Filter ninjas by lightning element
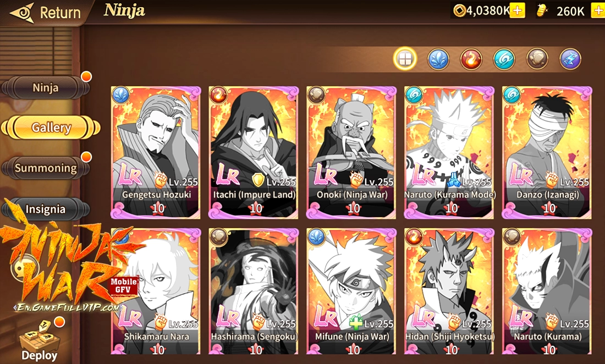The width and height of the screenshot is (605, 364). pos(570,59)
